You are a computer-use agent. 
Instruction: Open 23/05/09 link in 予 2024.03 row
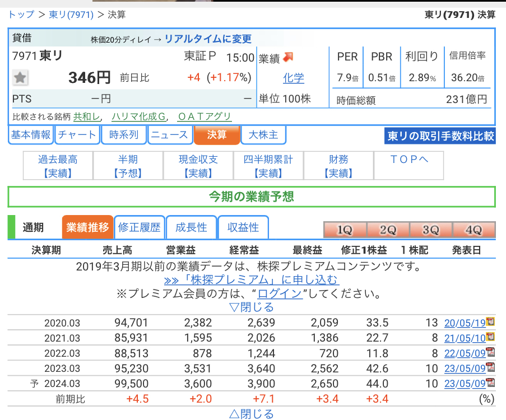pyautogui.click(x=465, y=384)
